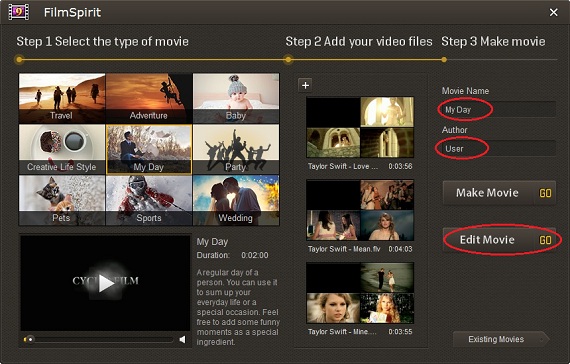The width and height of the screenshot is (570, 364).
Task: Select the Wedding movie type
Action: [236, 200]
